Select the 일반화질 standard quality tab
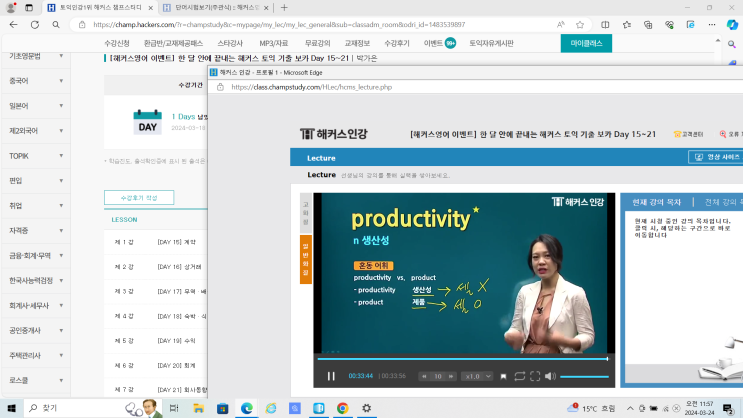 coord(306,259)
